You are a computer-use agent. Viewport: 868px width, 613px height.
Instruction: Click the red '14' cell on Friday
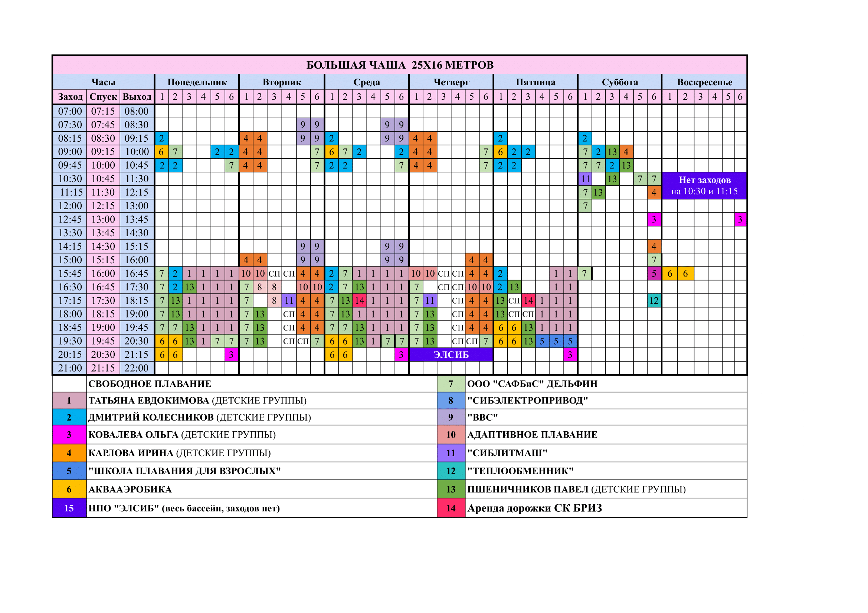click(x=528, y=300)
